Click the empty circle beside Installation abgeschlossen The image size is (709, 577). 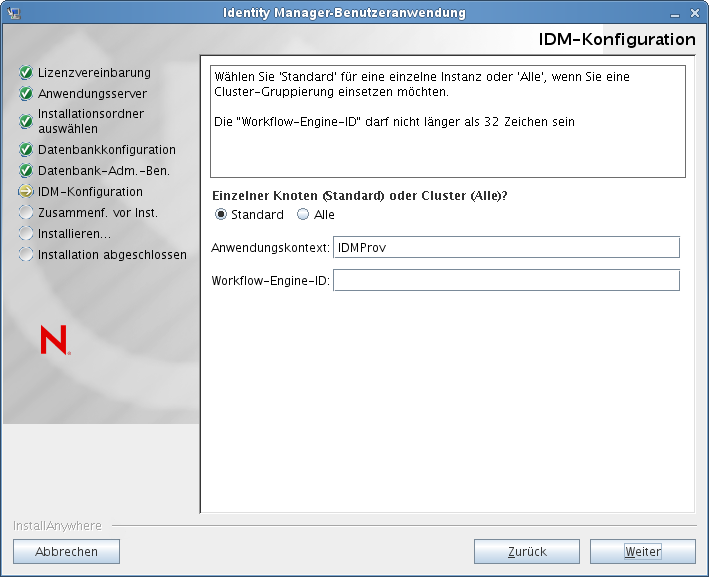coord(26,255)
